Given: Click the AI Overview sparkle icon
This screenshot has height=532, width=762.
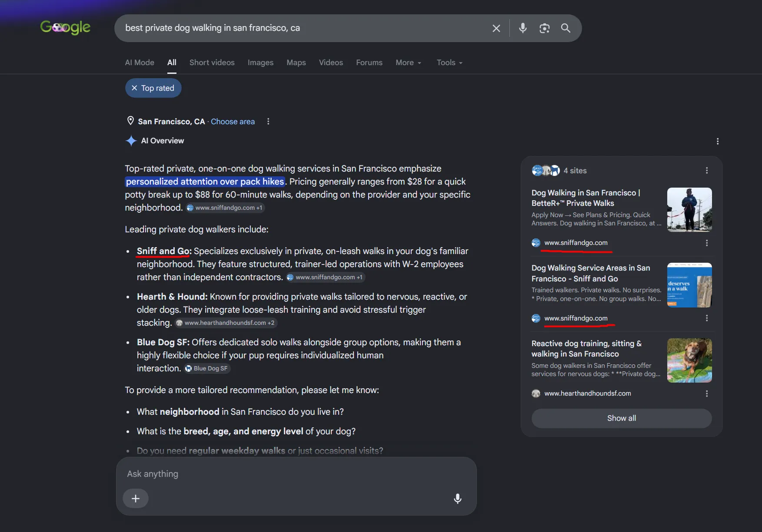Looking at the screenshot, I should [131, 141].
